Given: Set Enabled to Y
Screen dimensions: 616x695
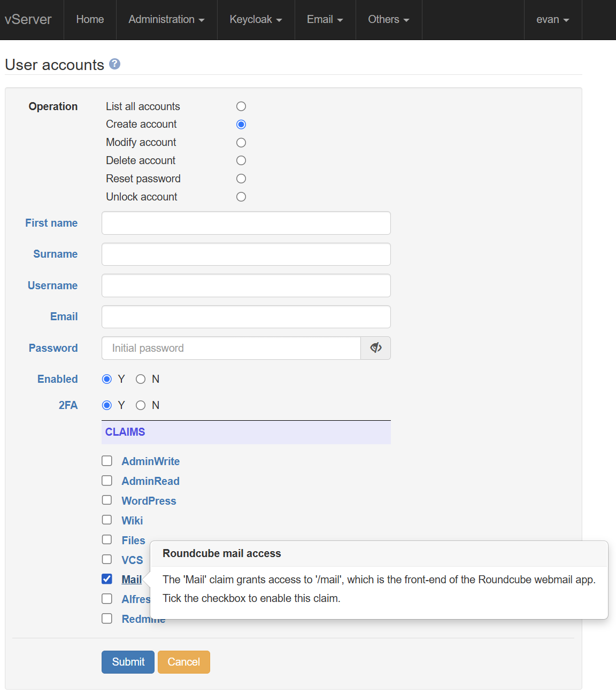Looking at the screenshot, I should (107, 379).
